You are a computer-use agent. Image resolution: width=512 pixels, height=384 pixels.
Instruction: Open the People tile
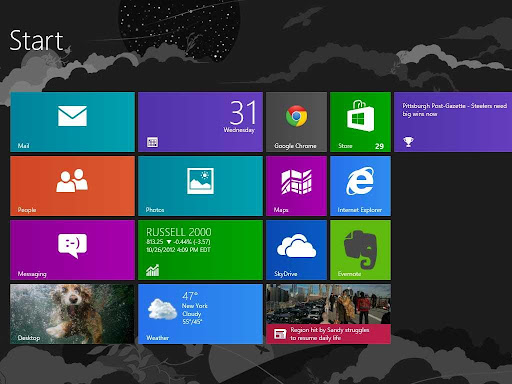(72, 186)
